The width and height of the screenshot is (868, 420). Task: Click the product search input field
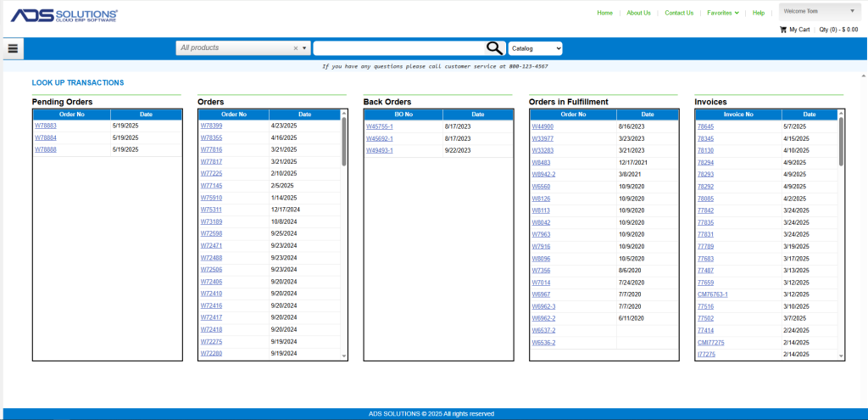pos(400,48)
